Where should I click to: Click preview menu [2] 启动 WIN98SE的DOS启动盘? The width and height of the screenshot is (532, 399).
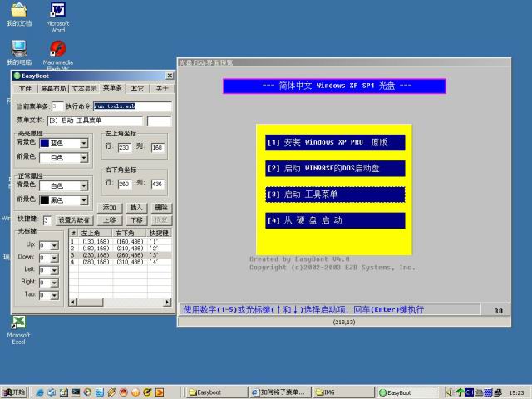tap(335, 169)
